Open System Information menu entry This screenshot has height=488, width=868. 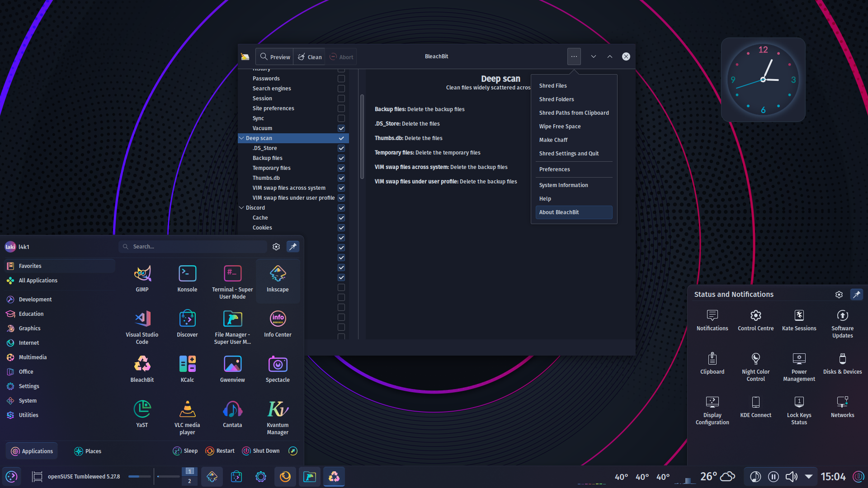[574, 185]
